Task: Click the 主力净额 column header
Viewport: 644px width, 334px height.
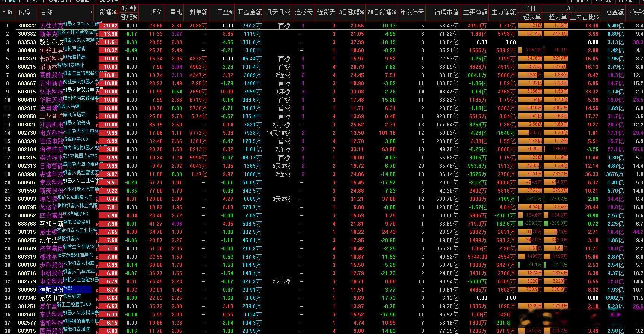Action: coord(503,12)
